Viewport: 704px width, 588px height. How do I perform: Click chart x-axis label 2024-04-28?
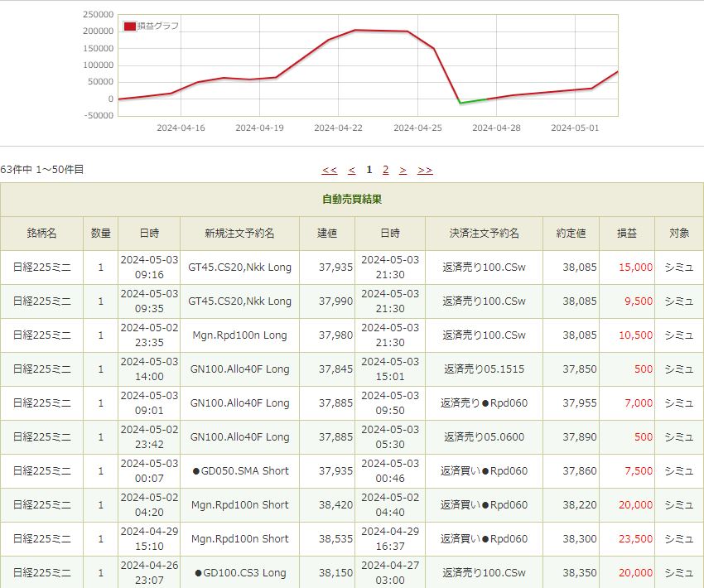pos(497,128)
